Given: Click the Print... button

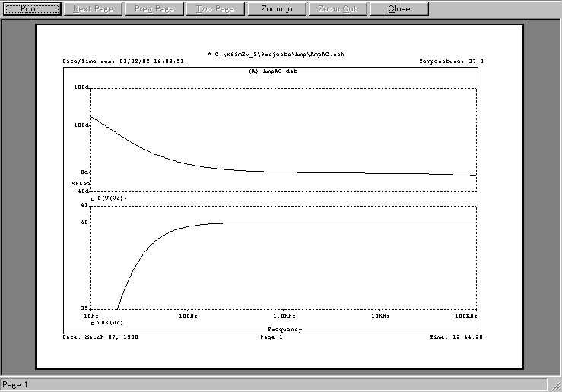Looking at the screenshot, I should point(33,9).
